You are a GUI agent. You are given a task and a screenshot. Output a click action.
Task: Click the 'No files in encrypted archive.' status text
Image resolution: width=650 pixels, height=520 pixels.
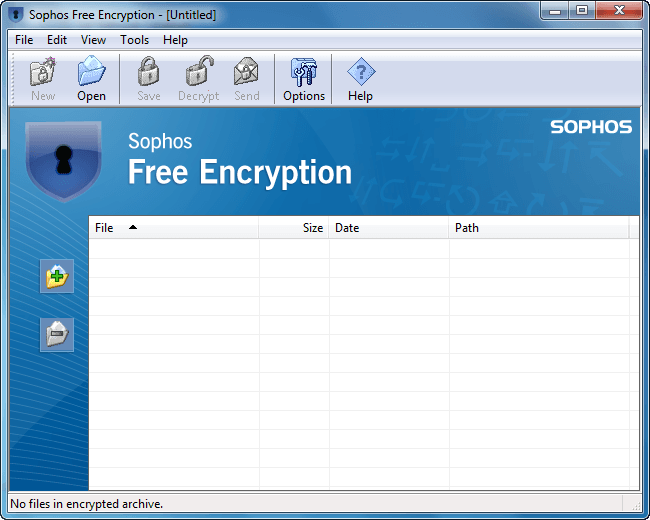[x=87, y=504]
